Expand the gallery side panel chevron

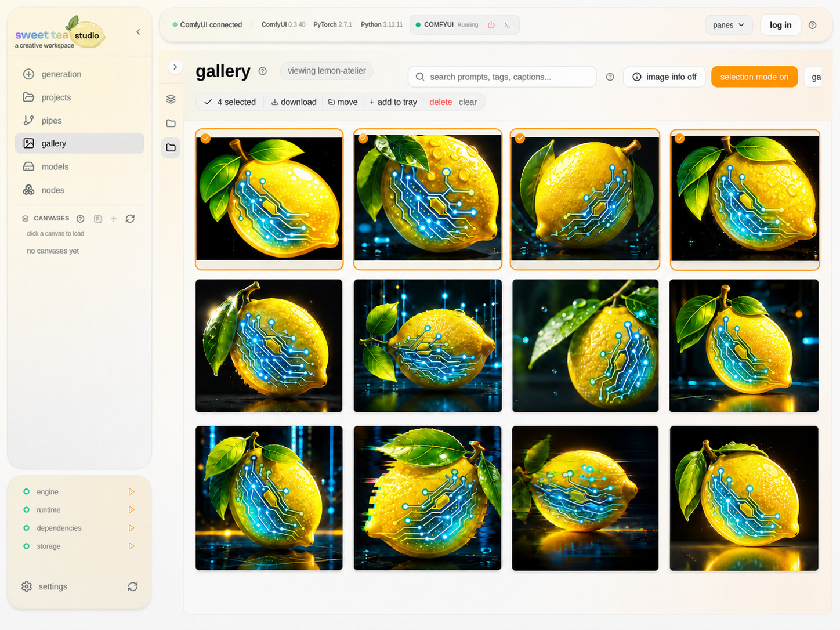coord(175,67)
